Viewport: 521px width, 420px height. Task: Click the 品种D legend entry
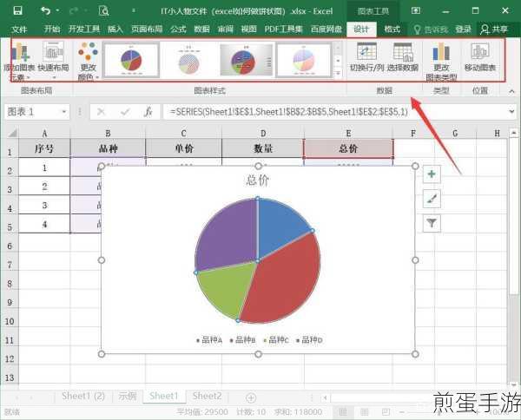309,340
